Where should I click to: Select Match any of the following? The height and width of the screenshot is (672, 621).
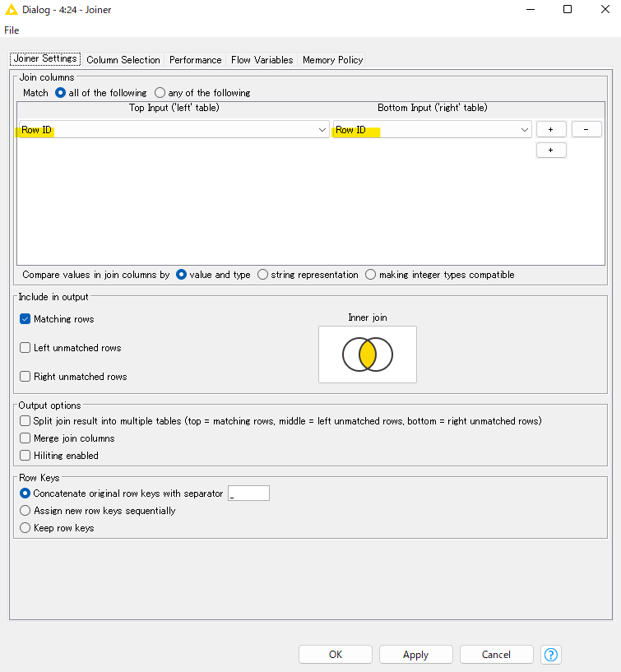pyautogui.click(x=160, y=93)
